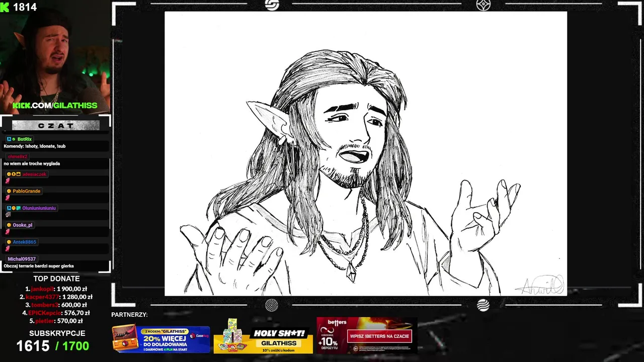Click the 'Komendy: !shoty, !donate, !sub' message
The image size is (644, 362).
pos(35,146)
